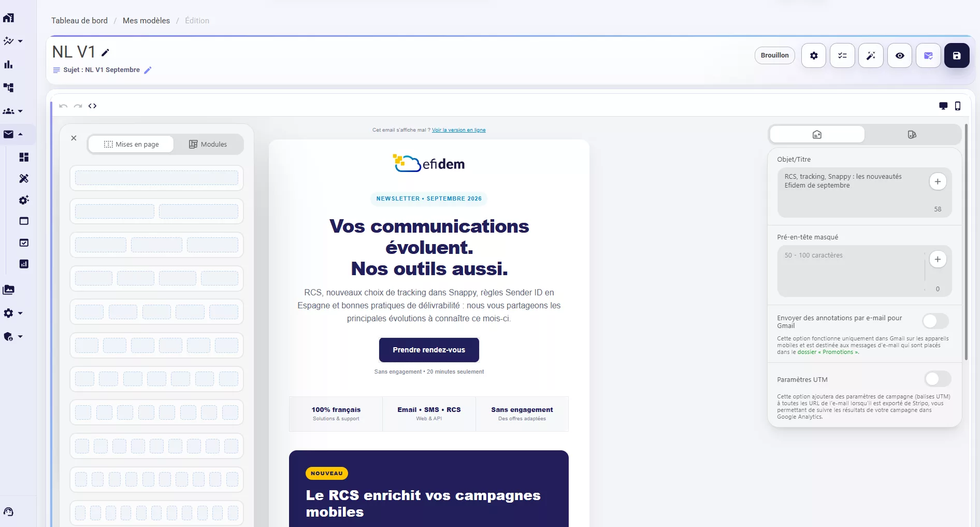Open the report chart sidebar icon

tap(24, 264)
